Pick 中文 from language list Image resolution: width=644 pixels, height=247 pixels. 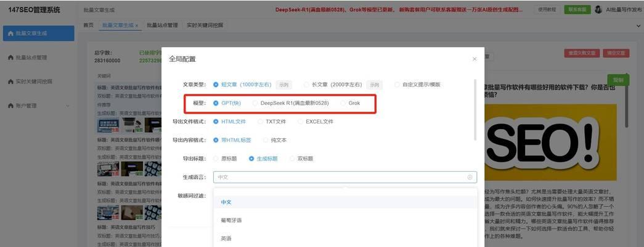(x=345, y=202)
